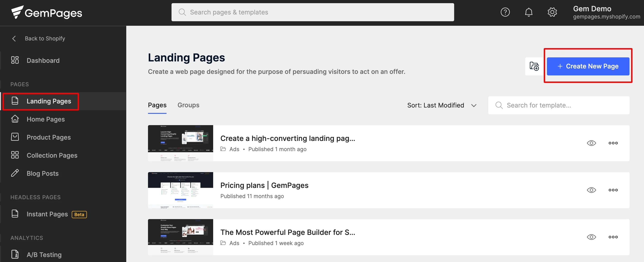The width and height of the screenshot is (644, 262).
Task: Click magnifier icon in template search field
Action: tap(499, 105)
